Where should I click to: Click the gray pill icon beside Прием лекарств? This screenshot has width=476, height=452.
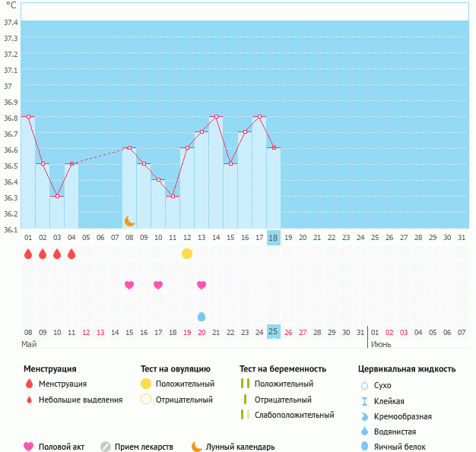(106, 447)
